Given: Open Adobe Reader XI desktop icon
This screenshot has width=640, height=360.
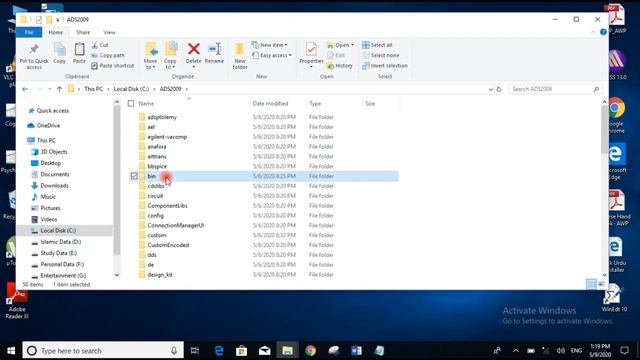Looking at the screenshot, I should point(17,302).
